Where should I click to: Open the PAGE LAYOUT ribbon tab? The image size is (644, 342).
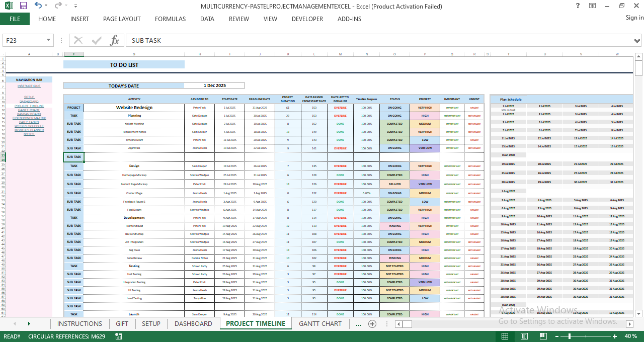(122, 19)
